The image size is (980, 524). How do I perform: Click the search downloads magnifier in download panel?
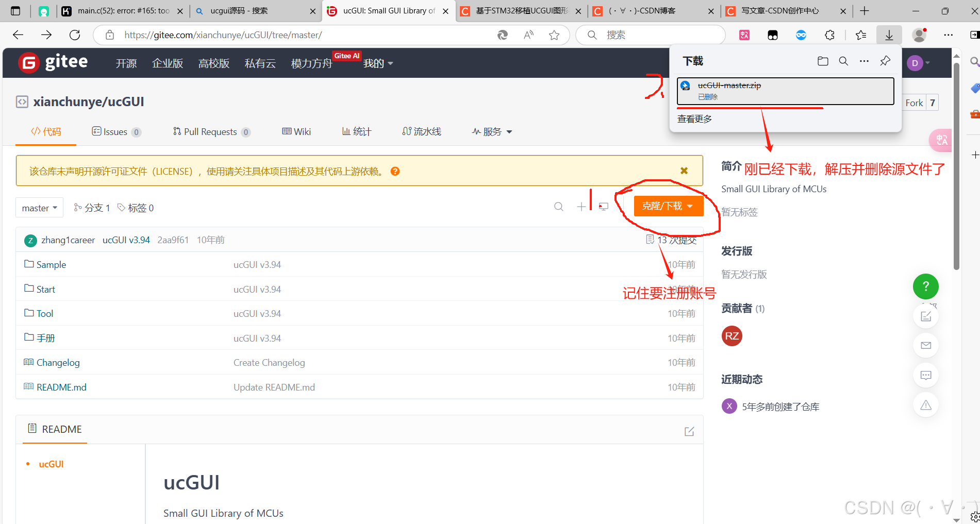click(843, 61)
